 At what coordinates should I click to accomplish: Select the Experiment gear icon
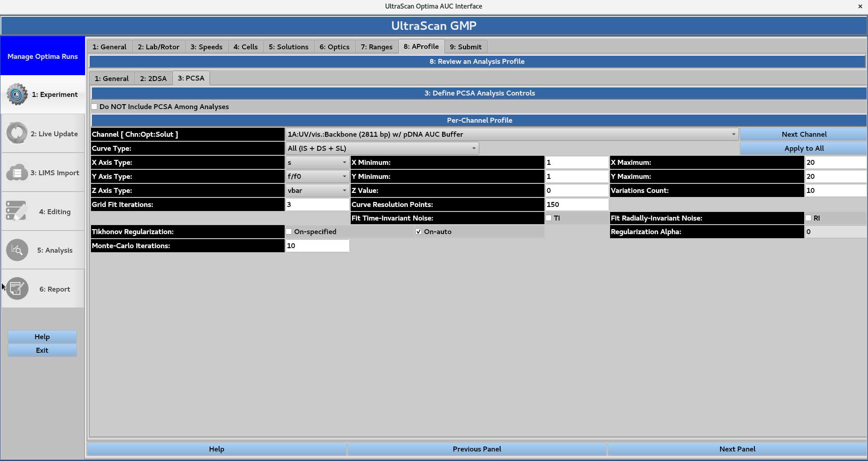[x=17, y=94]
